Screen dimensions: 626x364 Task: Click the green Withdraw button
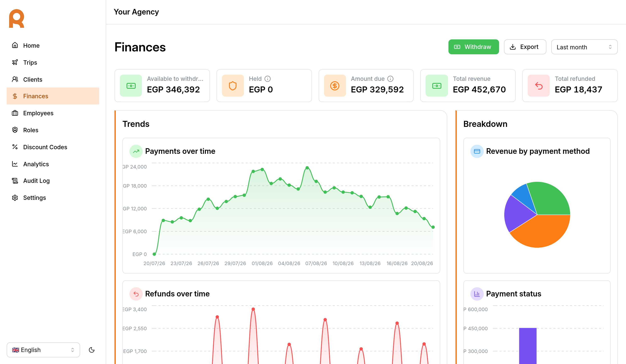pos(474,47)
